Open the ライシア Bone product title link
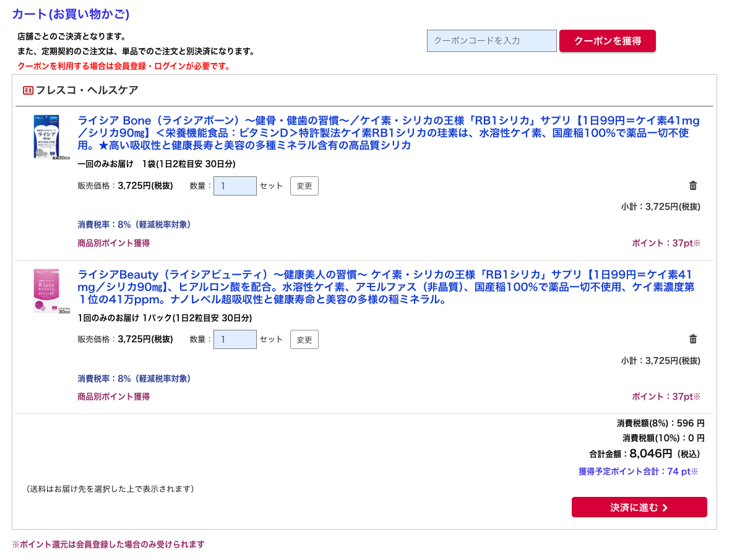This screenshot has width=732, height=560. click(389, 133)
